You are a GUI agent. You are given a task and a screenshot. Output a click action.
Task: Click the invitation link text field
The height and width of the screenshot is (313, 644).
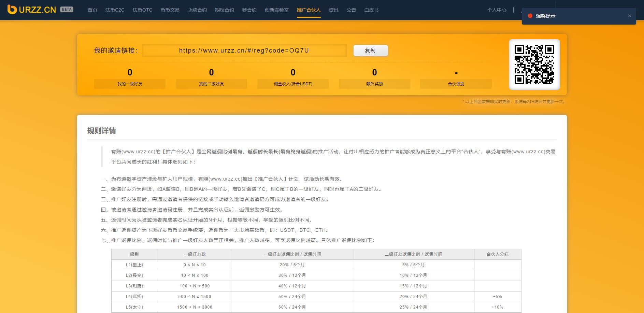pos(244,51)
